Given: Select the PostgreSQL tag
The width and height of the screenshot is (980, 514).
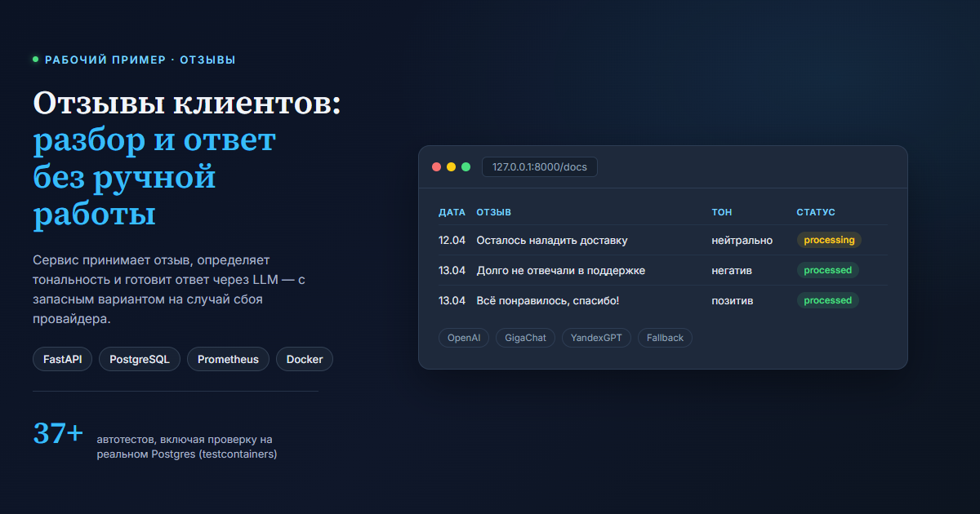Looking at the screenshot, I should (x=140, y=360).
